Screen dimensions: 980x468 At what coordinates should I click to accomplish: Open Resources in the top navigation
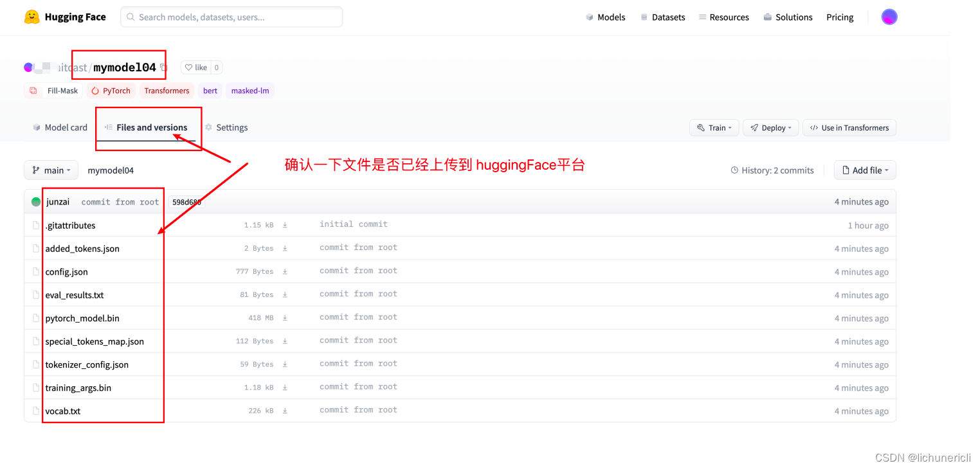[723, 17]
